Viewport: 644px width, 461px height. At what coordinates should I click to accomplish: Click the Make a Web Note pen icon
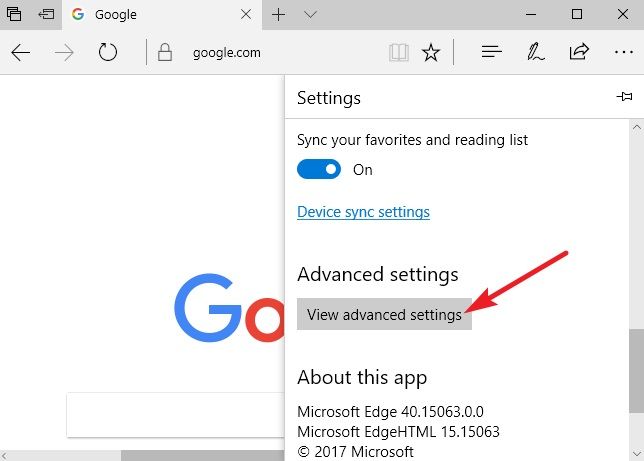pos(535,53)
